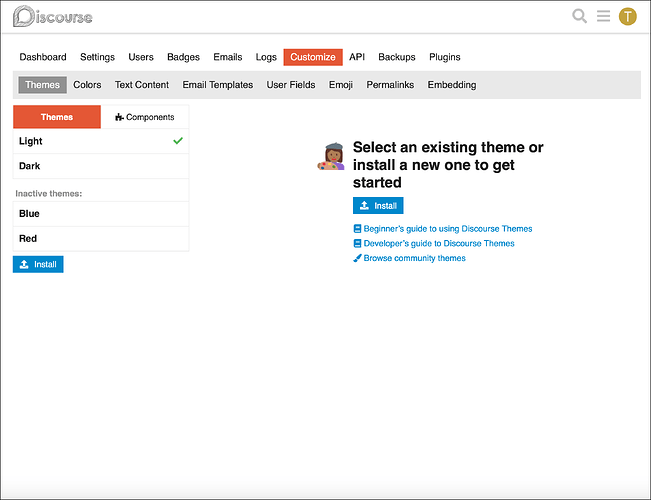Open Beginner's guide to using Discourse Themes
Screen dimensions: 651x500
pos(443,228)
